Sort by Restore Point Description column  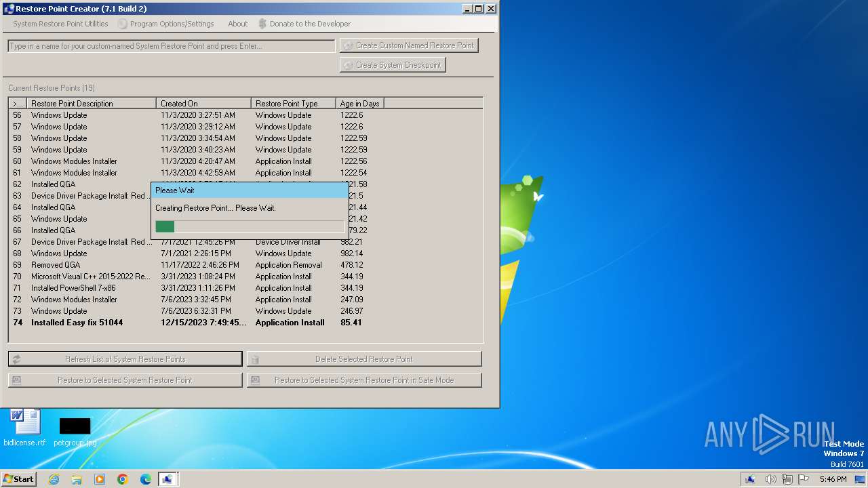(92, 104)
